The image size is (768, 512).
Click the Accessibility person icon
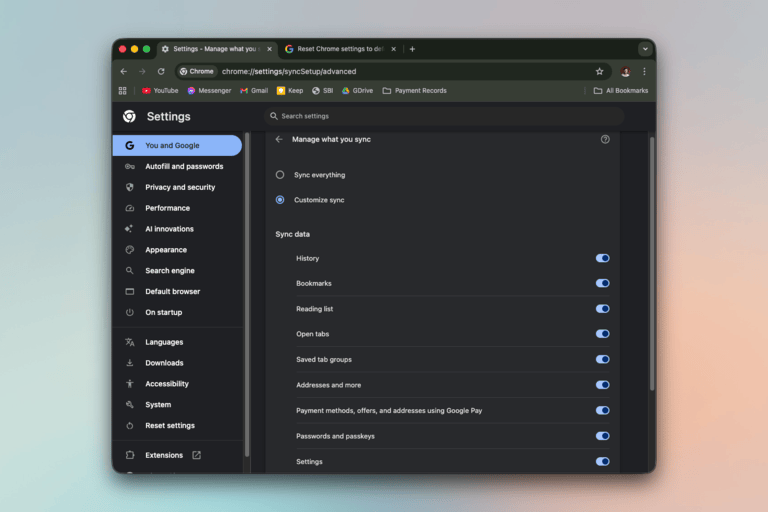pos(129,384)
